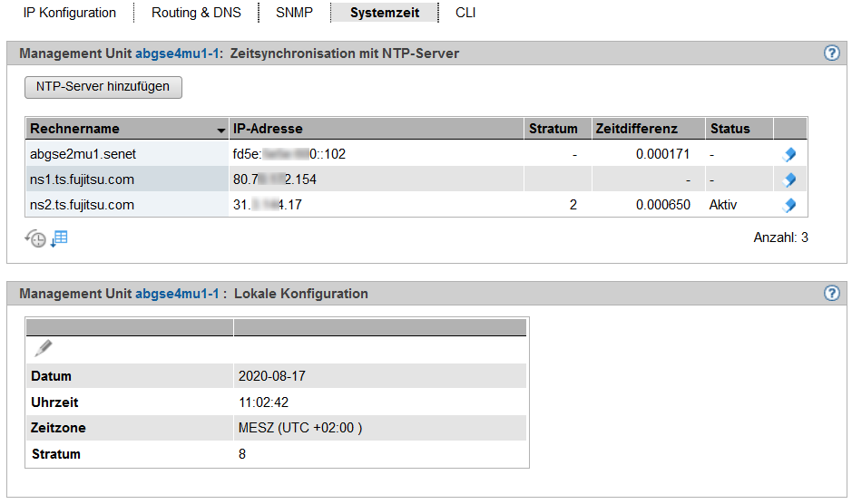Toggle sort arrow on Rechnername column
Image resolution: width=852 pixels, height=504 pixels.
pyautogui.click(x=220, y=130)
